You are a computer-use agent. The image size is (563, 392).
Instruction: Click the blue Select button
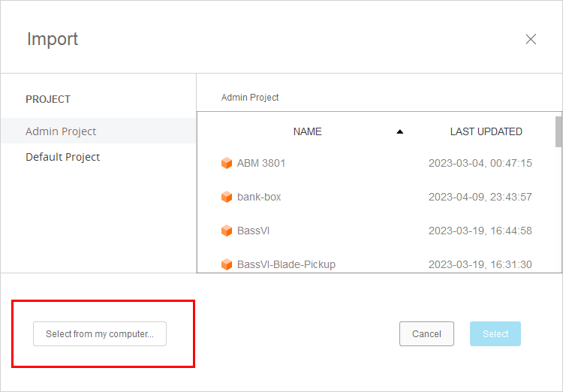[495, 334]
